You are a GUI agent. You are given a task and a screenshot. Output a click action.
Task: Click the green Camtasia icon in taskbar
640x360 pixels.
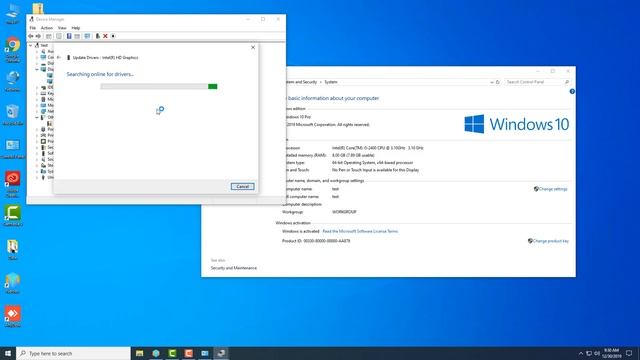[172, 353]
